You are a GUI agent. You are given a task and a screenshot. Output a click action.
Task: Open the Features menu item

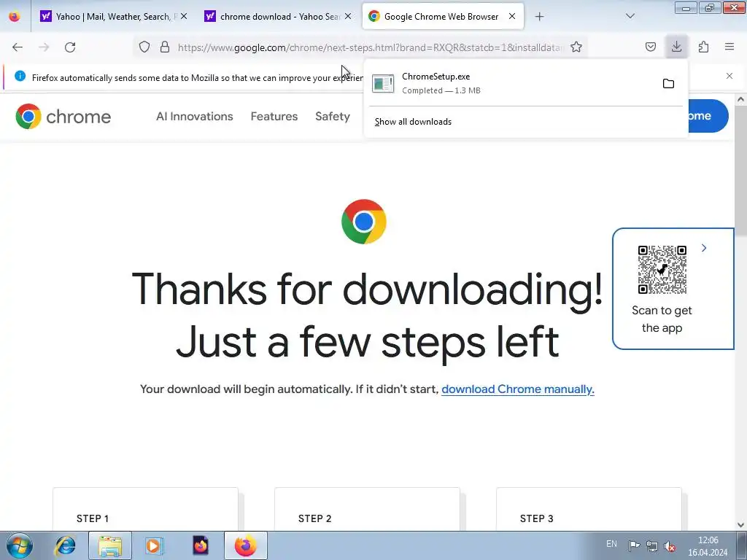coord(274,116)
